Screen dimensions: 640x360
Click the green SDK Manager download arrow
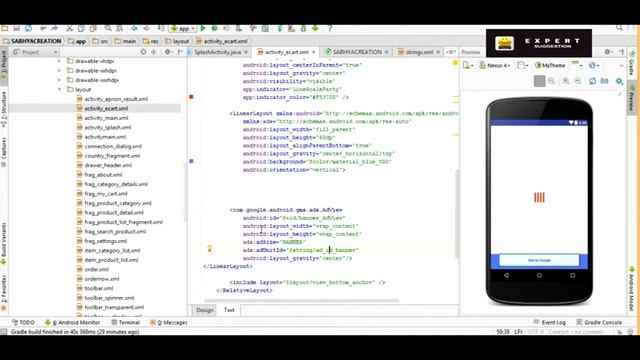[x=315, y=28]
